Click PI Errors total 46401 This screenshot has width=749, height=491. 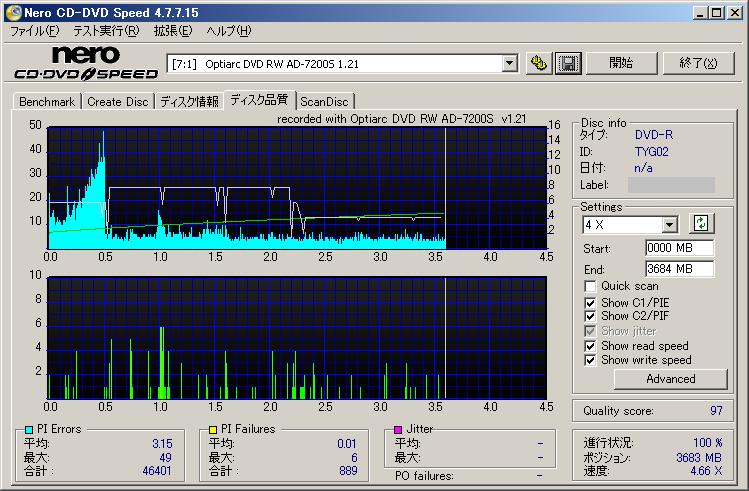pos(157,471)
